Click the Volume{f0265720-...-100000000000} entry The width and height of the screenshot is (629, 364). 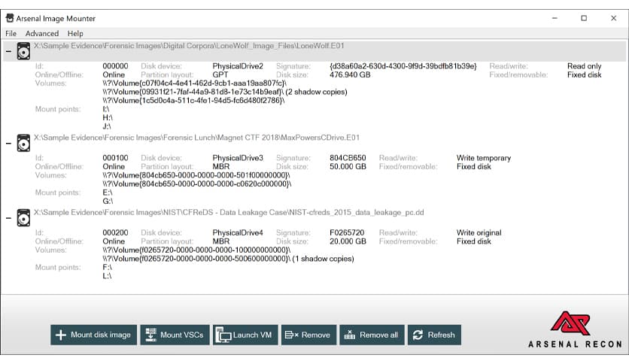coord(196,250)
